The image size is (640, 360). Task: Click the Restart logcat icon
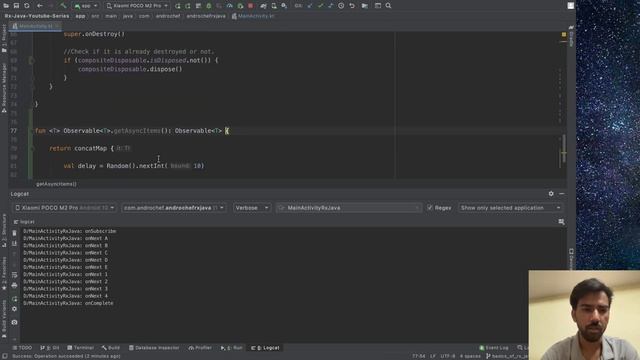tap(14, 299)
